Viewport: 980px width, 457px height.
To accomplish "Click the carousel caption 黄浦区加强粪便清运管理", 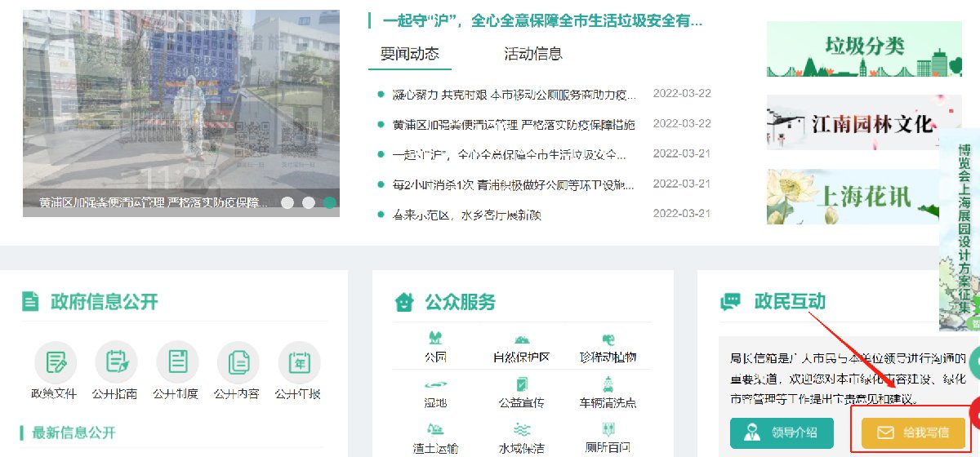I will tap(154, 202).
